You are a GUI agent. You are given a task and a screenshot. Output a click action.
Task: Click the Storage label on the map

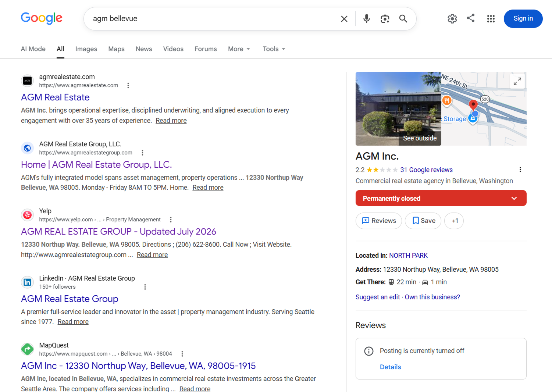(455, 119)
